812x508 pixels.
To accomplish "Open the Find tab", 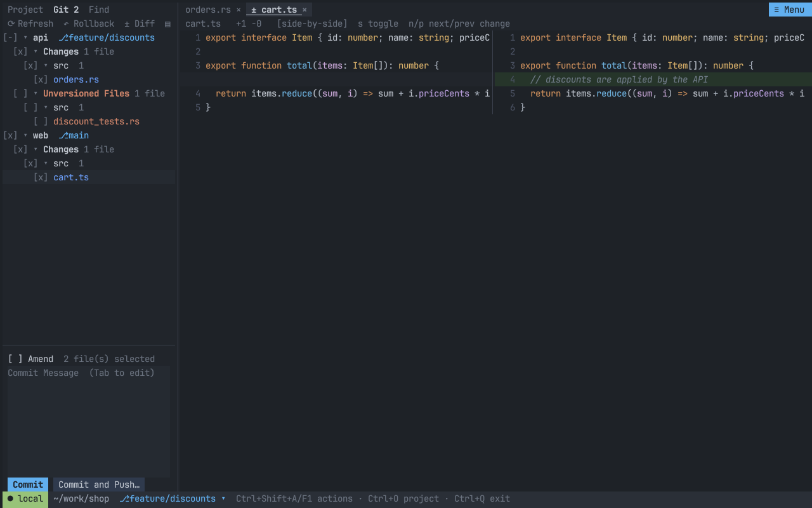I will pyautogui.click(x=99, y=10).
